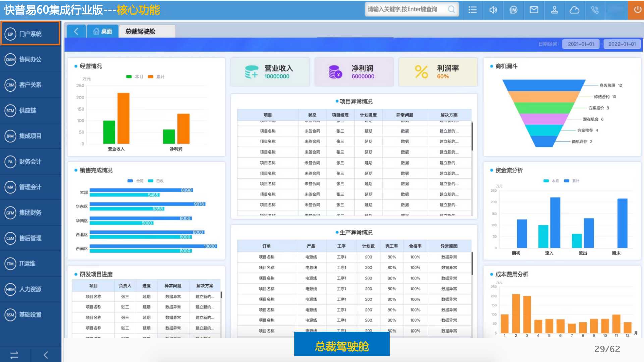The image size is (644, 362).
Task: Open the cloud icon in header
Action: tap(574, 10)
